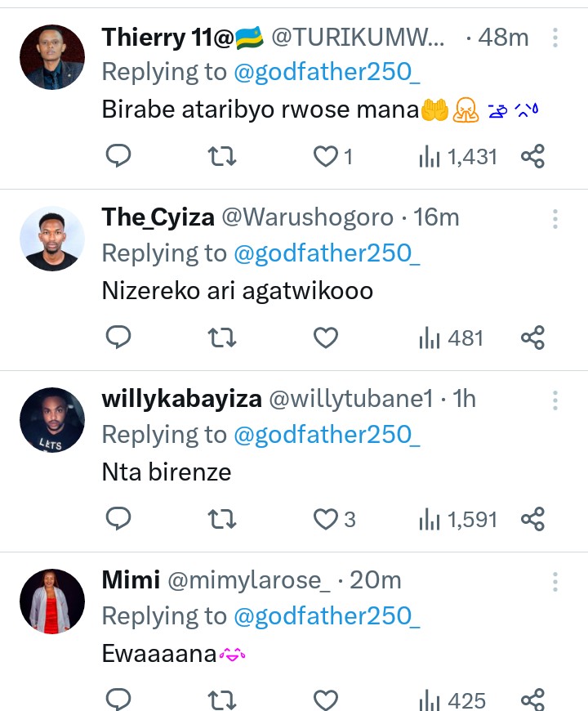Open more options on willykabayiza's tweet
This screenshot has width=588, height=711.
(x=555, y=400)
